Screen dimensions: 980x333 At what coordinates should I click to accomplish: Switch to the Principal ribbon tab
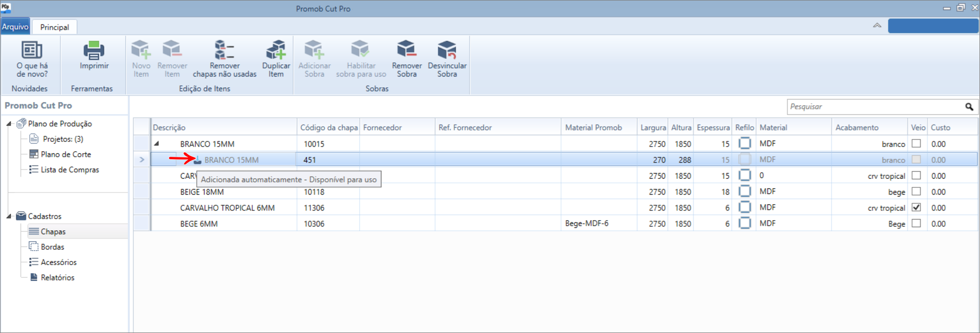55,27
